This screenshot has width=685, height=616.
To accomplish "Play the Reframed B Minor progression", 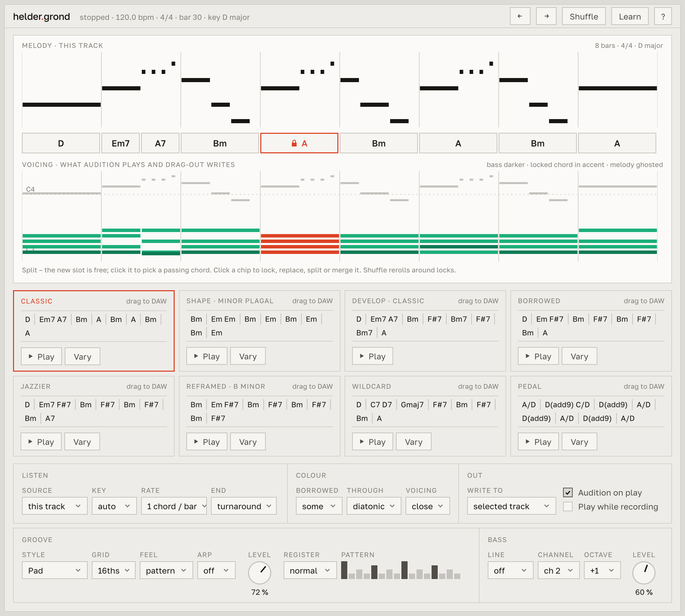I will [x=207, y=442].
